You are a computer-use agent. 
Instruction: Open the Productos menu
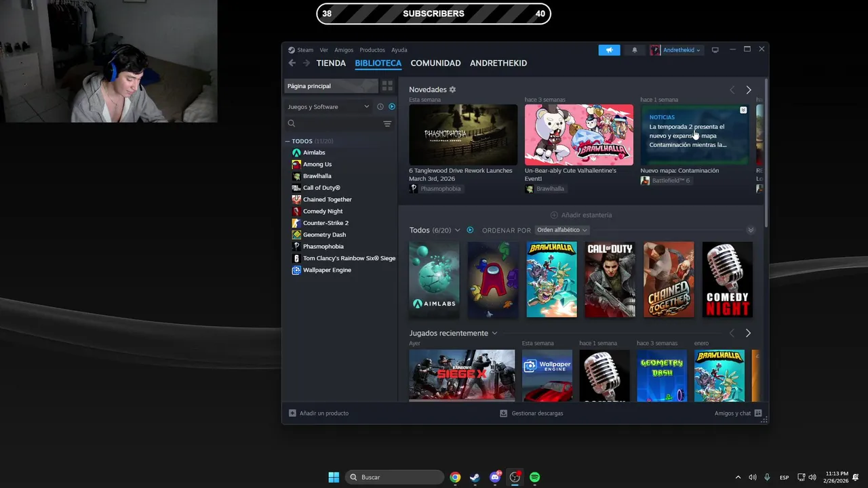click(x=372, y=50)
